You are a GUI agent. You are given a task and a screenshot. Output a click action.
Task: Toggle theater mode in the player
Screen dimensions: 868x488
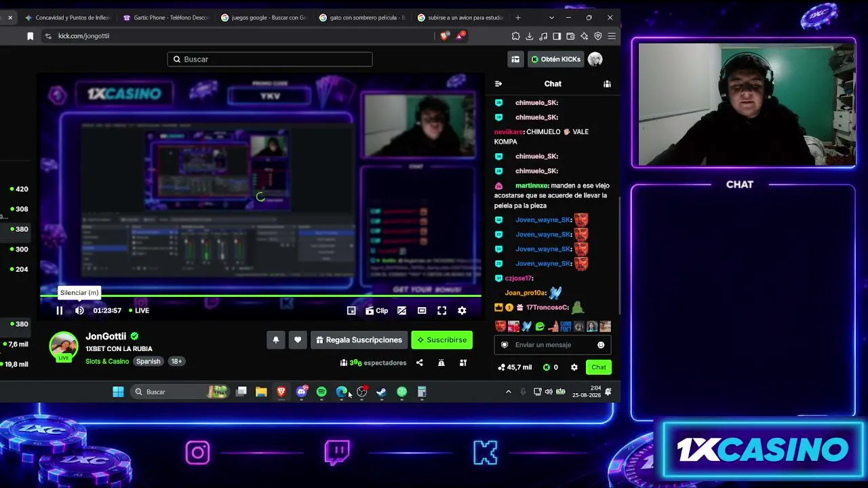click(422, 310)
